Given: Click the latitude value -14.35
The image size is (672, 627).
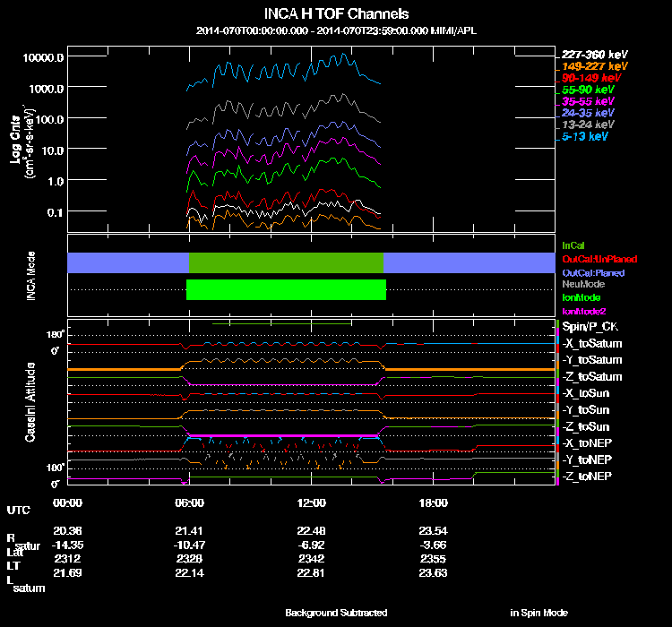Looking at the screenshot, I should click(68, 545).
